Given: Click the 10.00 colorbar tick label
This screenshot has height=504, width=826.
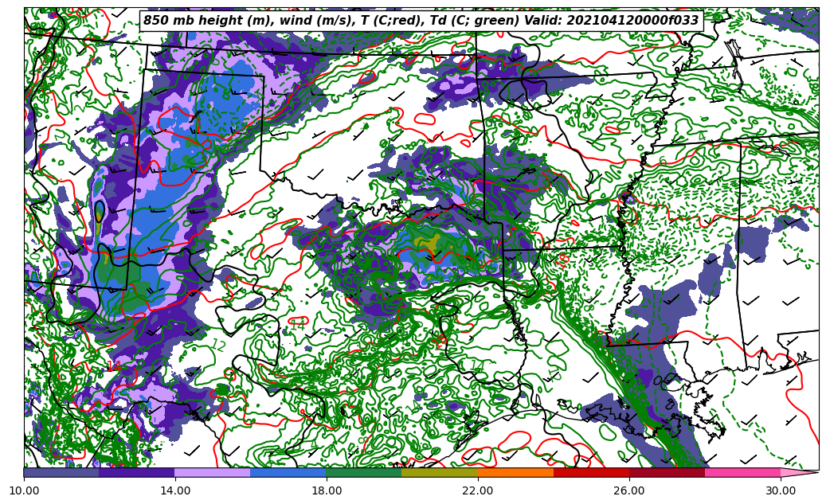Looking at the screenshot, I should click(x=24, y=490).
